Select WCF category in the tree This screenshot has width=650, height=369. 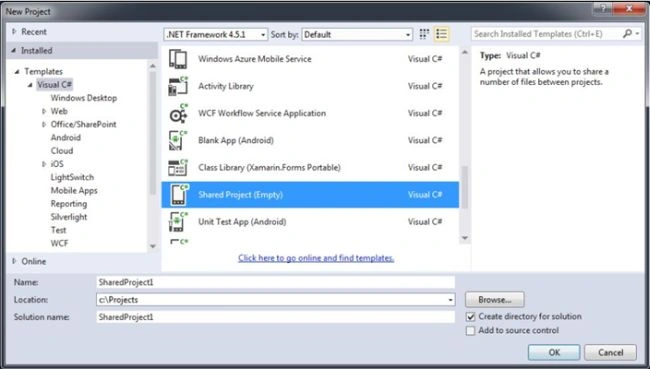(x=59, y=243)
